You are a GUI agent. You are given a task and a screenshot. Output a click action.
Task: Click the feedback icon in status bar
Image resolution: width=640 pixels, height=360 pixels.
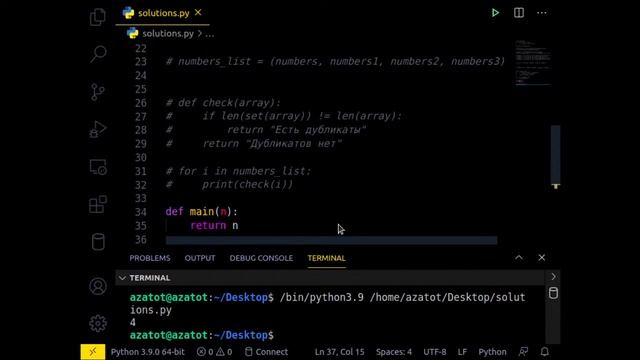pyautogui.click(x=523, y=352)
